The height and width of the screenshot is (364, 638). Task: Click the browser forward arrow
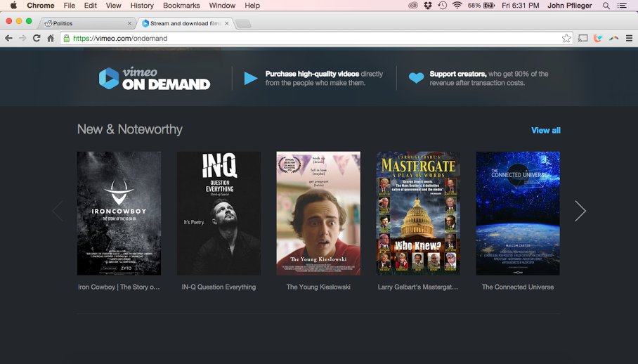point(22,38)
